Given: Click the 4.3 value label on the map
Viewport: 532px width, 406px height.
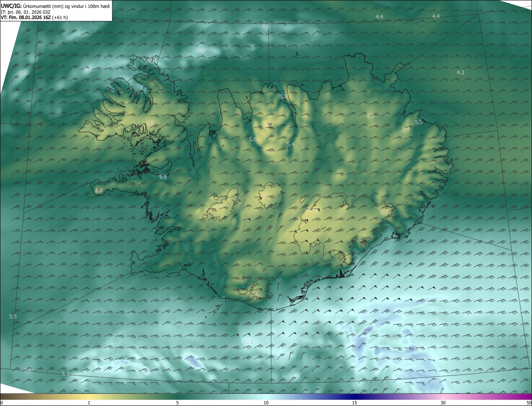Looking at the screenshot, I should pyautogui.click(x=461, y=72).
